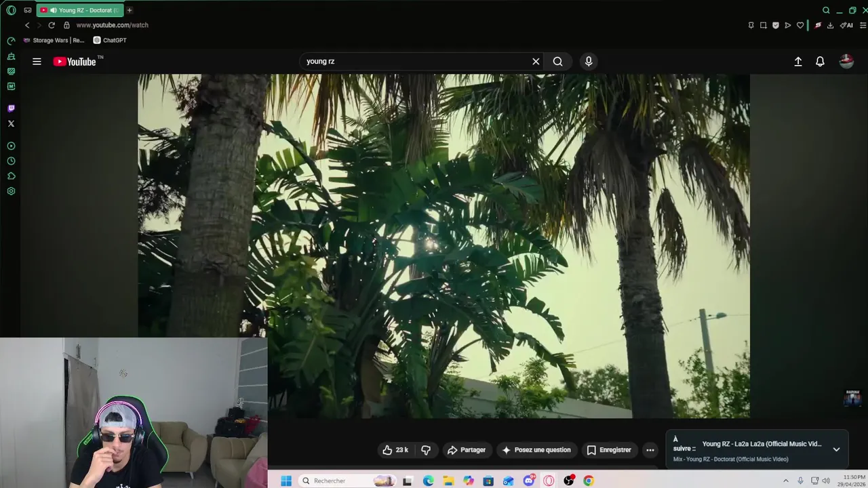
Task: Open up-next Young RZ - La2a La2a
Action: (762, 444)
